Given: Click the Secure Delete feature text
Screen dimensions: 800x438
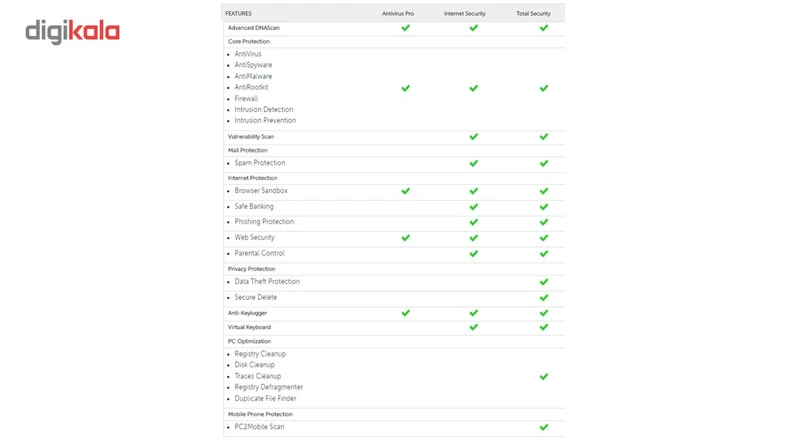Looking at the screenshot, I should coord(256,297).
